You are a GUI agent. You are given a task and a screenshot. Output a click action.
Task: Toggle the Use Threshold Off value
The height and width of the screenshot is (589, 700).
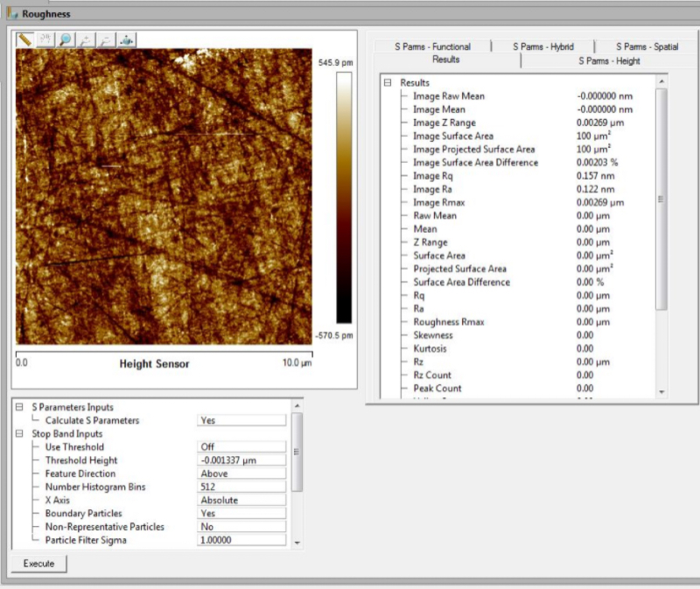[x=241, y=447]
